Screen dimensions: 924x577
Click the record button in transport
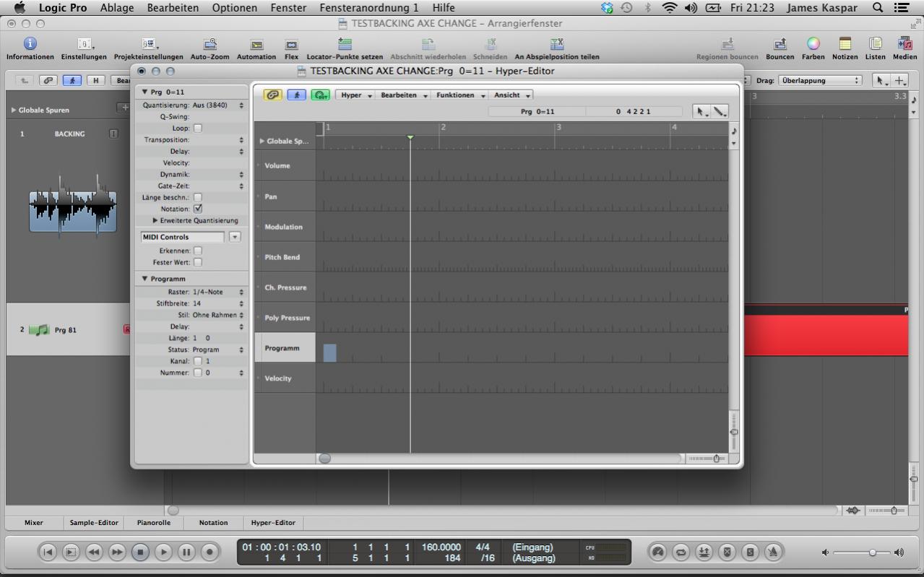[210, 552]
